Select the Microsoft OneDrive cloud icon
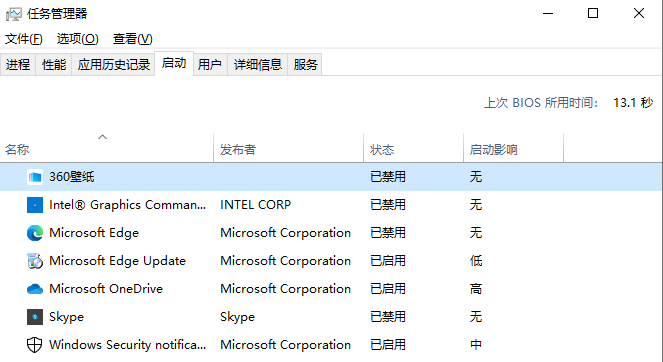Screen dimensions: 663x362 [35, 289]
